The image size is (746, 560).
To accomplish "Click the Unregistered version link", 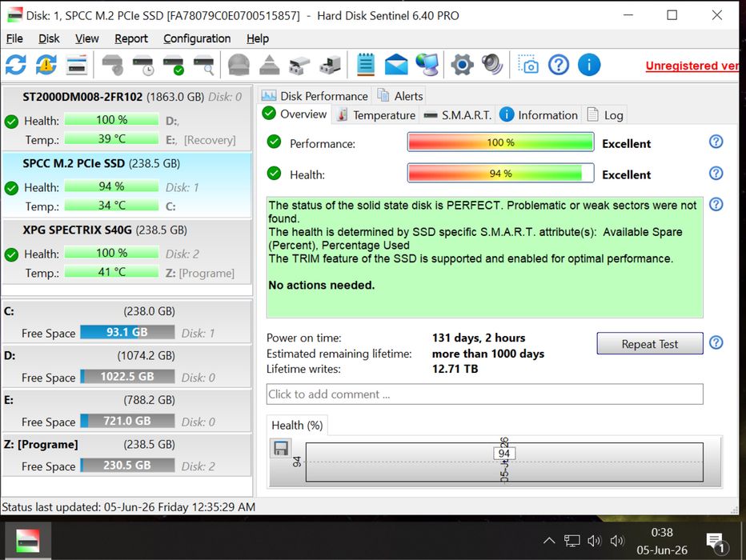I will (x=692, y=66).
